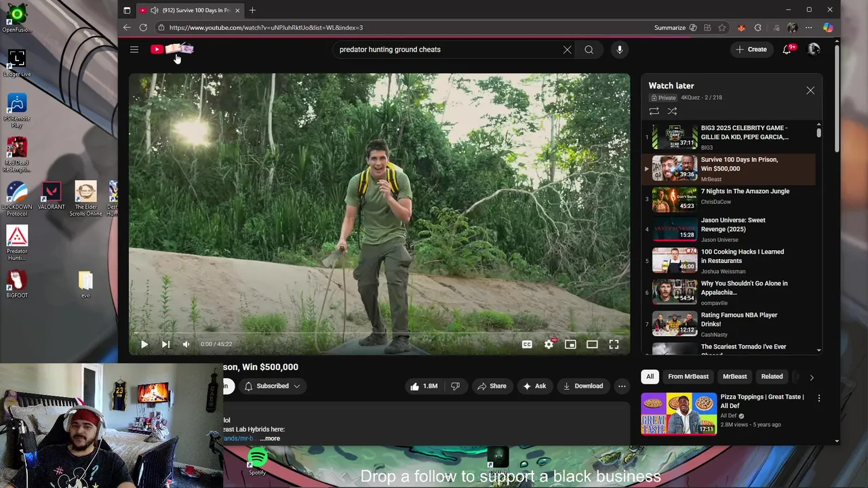
Task: Mute tab via speaker icon
Action: click(154, 10)
